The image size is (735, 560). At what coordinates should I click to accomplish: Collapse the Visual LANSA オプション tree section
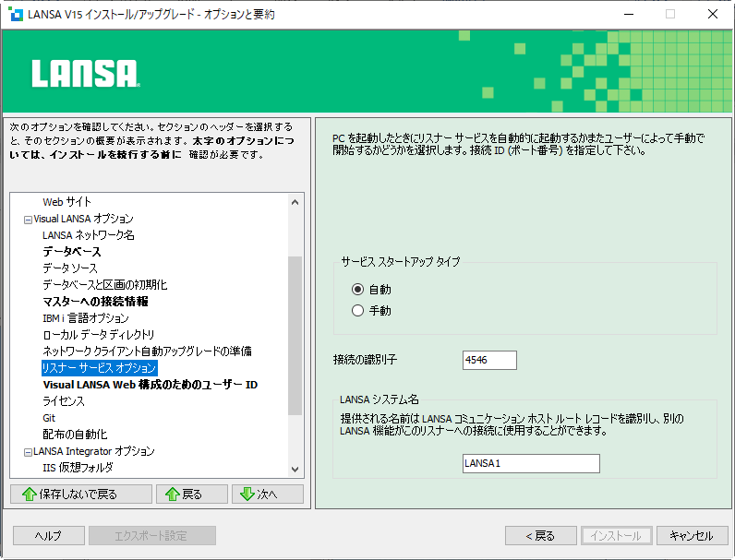click(x=28, y=220)
